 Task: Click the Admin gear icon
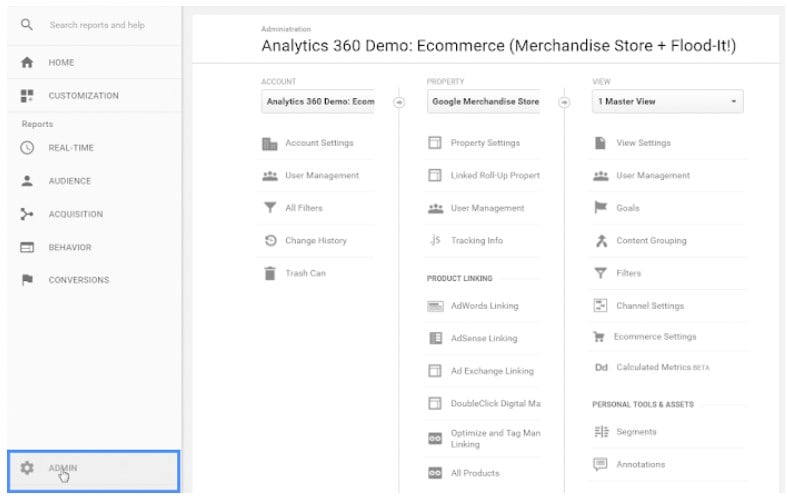coord(27,468)
